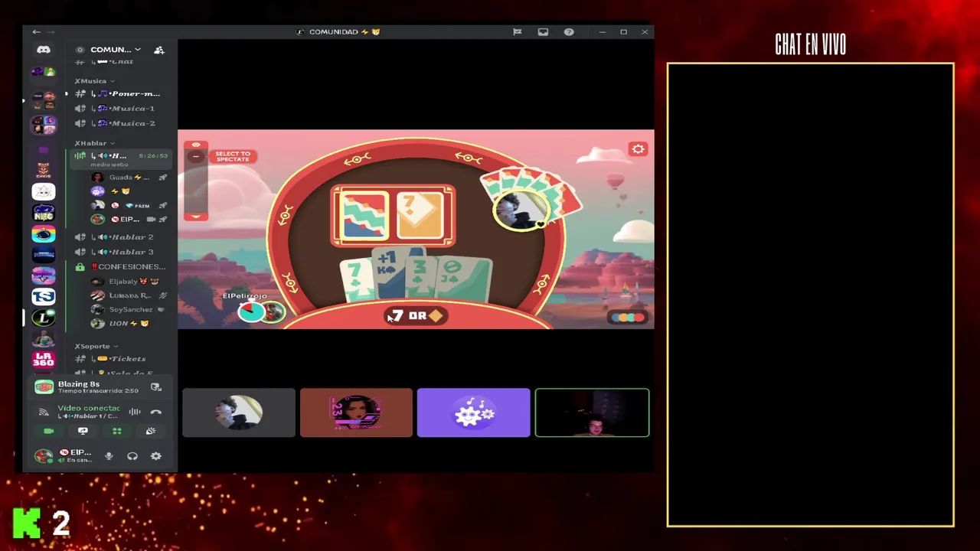980x551 pixels.
Task: Open the server name dropdown COMUN...
Action: pos(115,50)
